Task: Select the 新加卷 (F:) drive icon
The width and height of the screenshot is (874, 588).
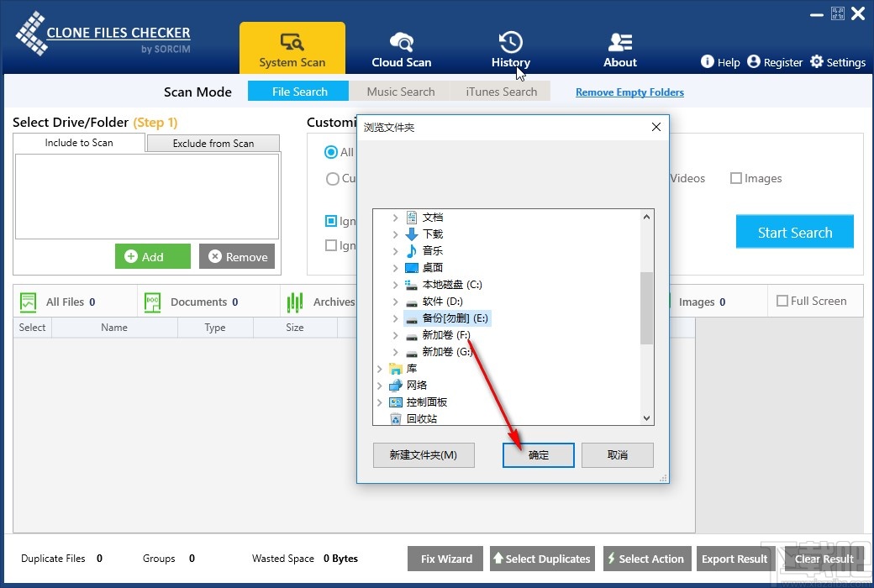Action: point(411,336)
